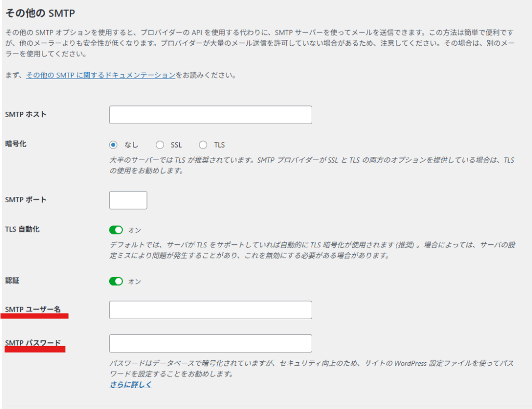The height and width of the screenshot is (409, 532).
Task: Turn off the 認証 toggle switch
Action: [116, 281]
